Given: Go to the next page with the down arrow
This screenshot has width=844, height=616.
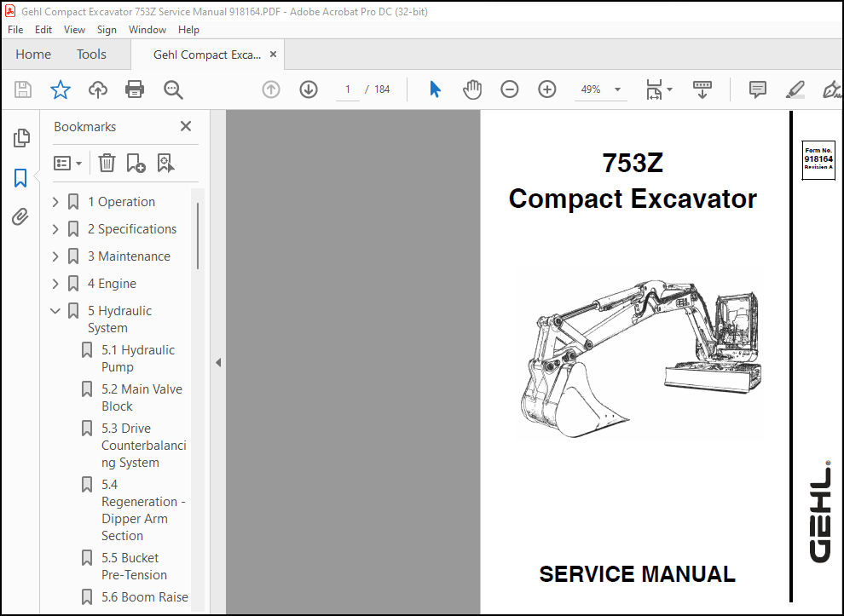Looking at the screenshot, I should point(309,89).
